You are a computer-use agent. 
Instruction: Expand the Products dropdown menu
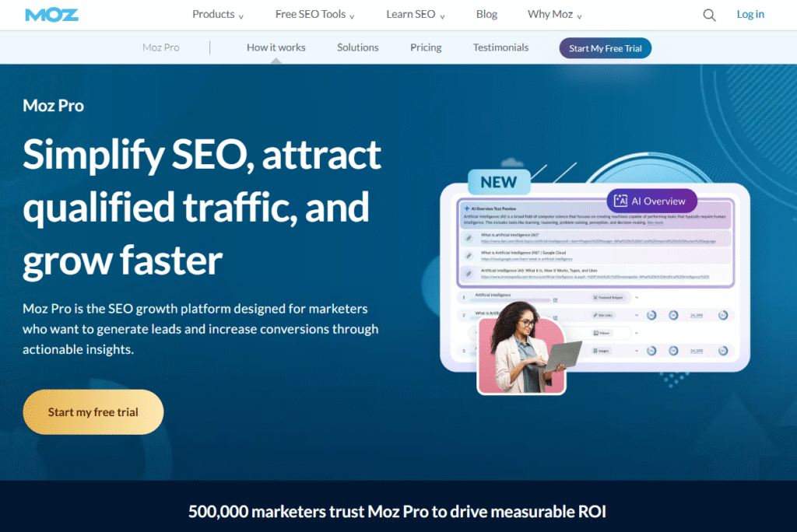click(218, 15)
